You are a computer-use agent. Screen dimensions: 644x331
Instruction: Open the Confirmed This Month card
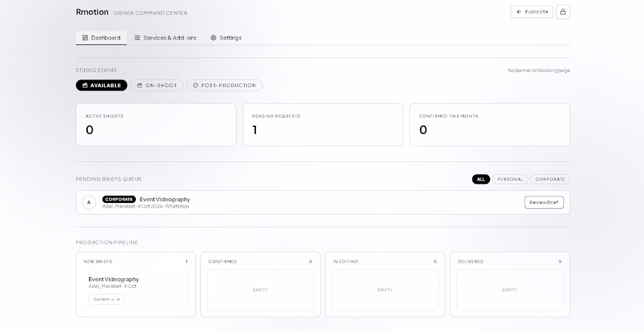(489, 125)
